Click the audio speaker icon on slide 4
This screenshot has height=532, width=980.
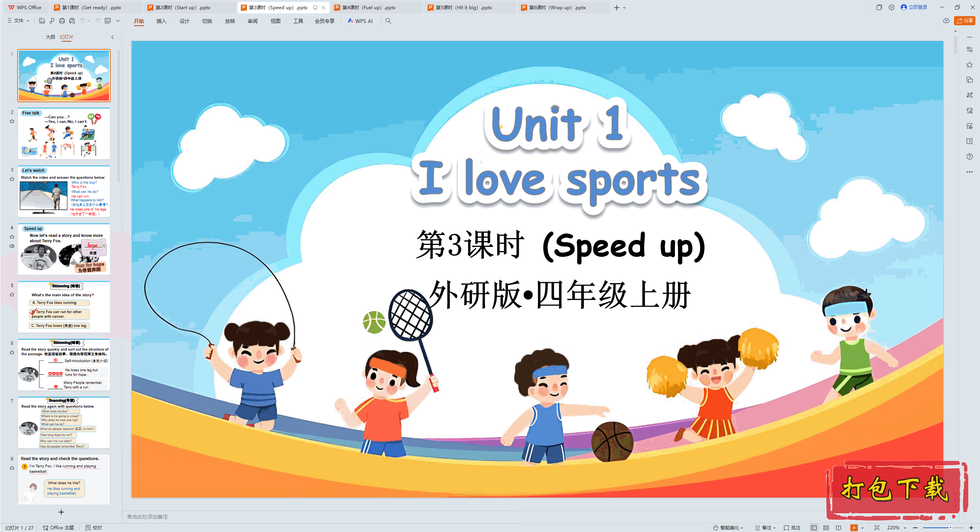click(x=12, y=246)
